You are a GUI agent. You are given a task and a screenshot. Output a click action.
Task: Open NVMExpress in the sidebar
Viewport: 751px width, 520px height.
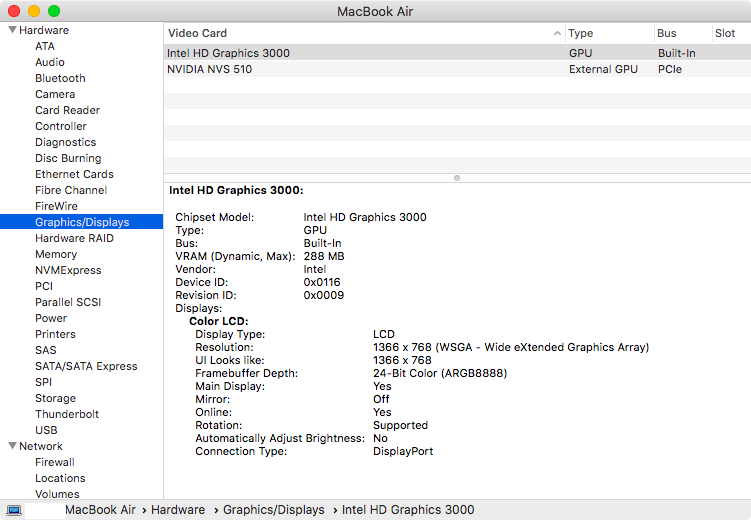(x=68, y=270)
